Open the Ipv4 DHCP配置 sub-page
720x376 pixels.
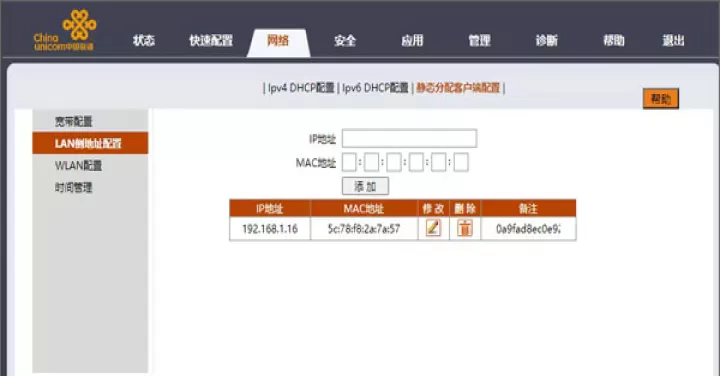click(301, 88)
